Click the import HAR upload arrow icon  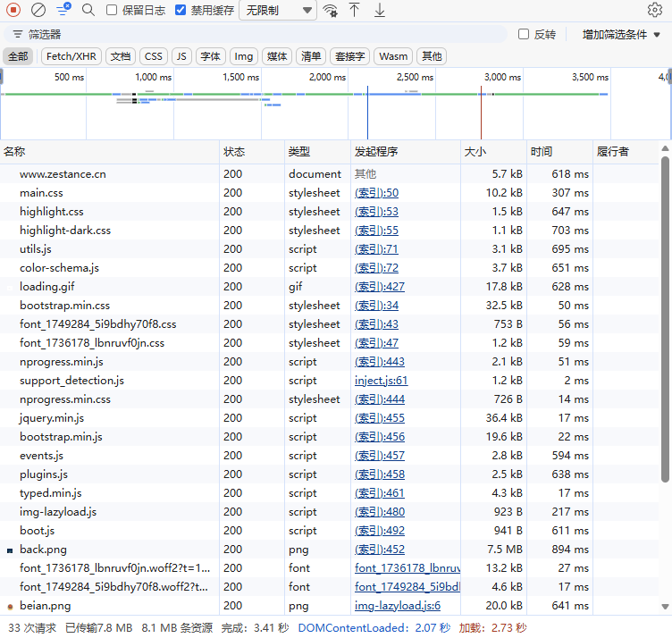coord(355,10)
